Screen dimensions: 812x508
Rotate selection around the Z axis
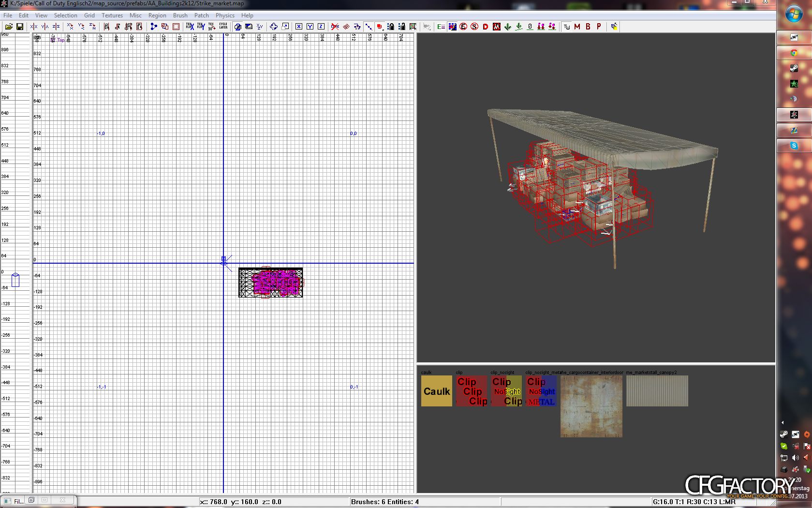pos(92,27)
